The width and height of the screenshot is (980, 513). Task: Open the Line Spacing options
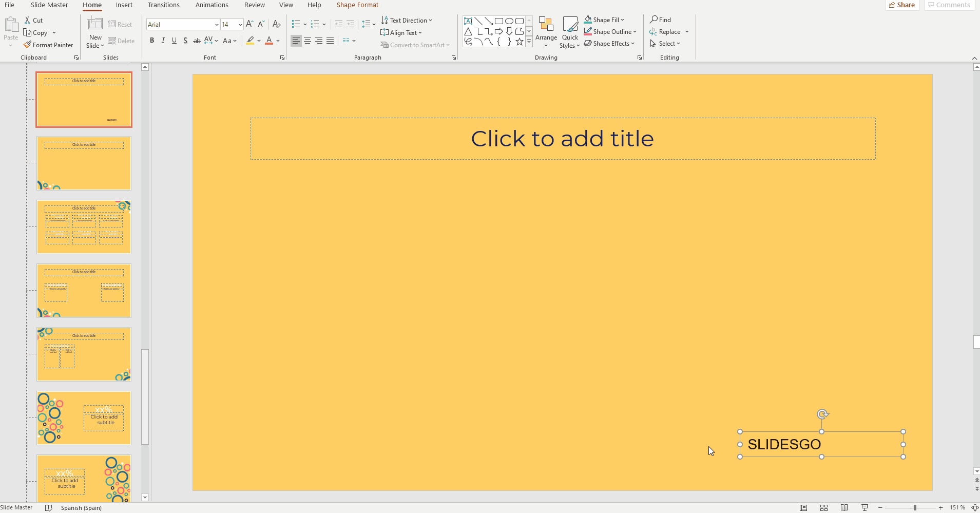coord(368,24)
